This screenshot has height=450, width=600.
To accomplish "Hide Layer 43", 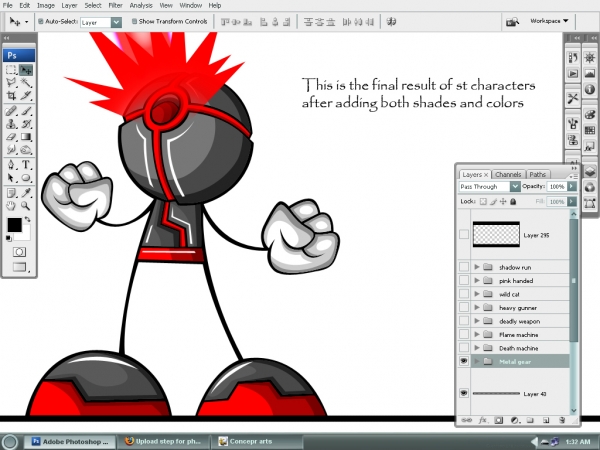I will pos(464,393).
